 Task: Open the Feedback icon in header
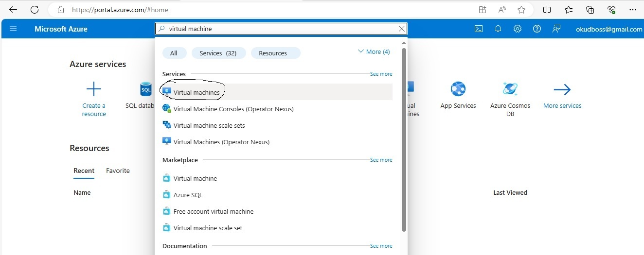point(556,29)
